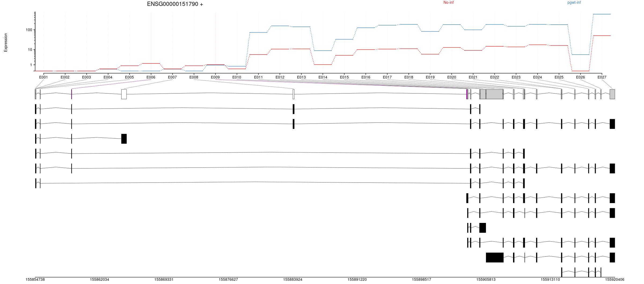
Task: Select the E026 exon label
Action: tap(580, 77)
